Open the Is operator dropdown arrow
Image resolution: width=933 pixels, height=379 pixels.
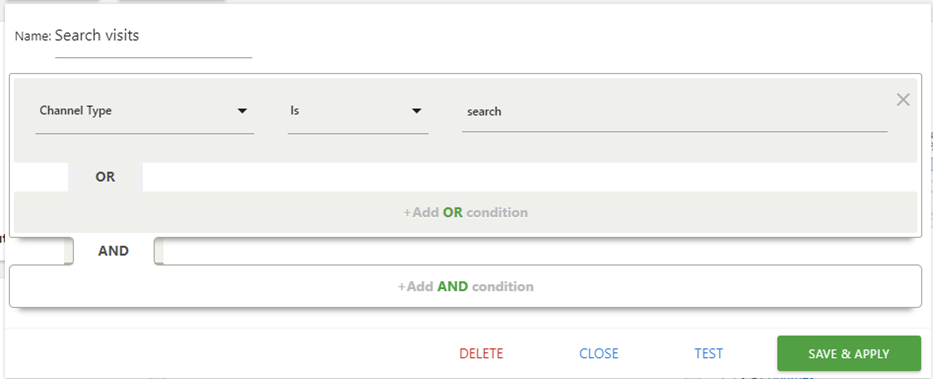click(x=417, y=111)
